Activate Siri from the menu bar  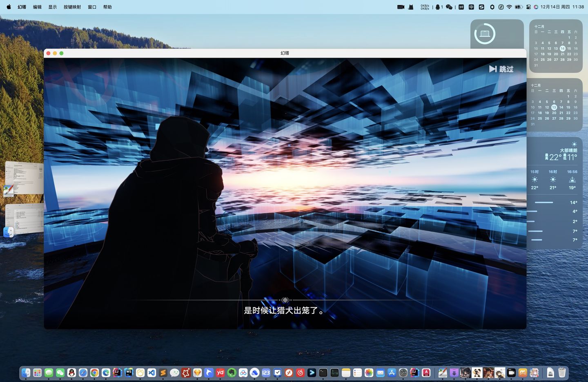tap(536, 7)
